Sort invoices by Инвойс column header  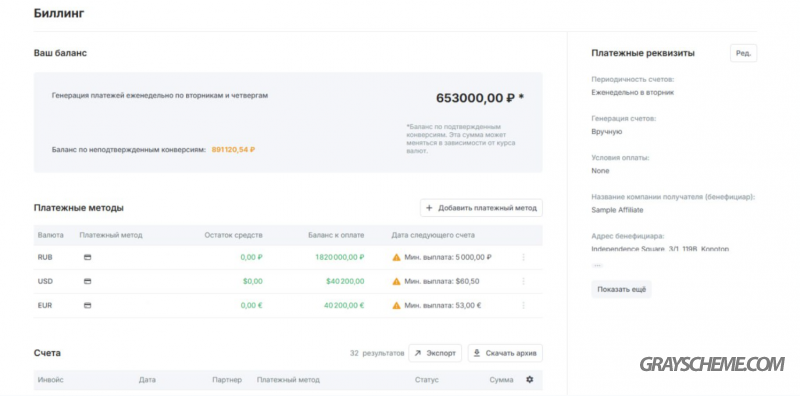tap(51, 380)
